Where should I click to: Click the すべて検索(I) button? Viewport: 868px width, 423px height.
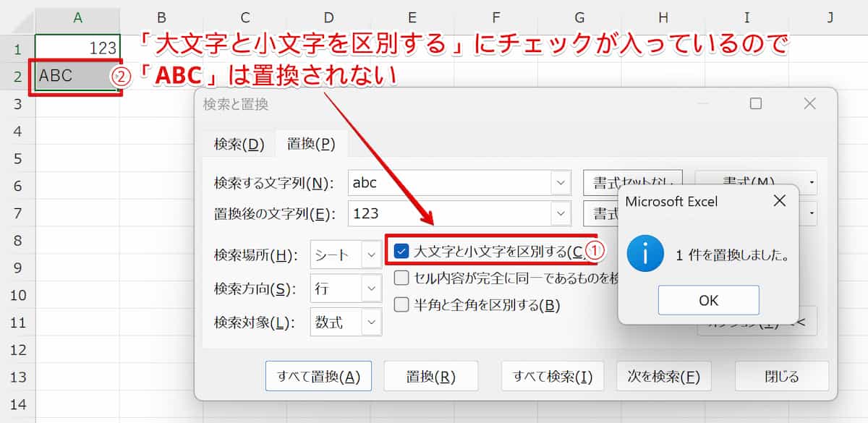coord(552,375)
